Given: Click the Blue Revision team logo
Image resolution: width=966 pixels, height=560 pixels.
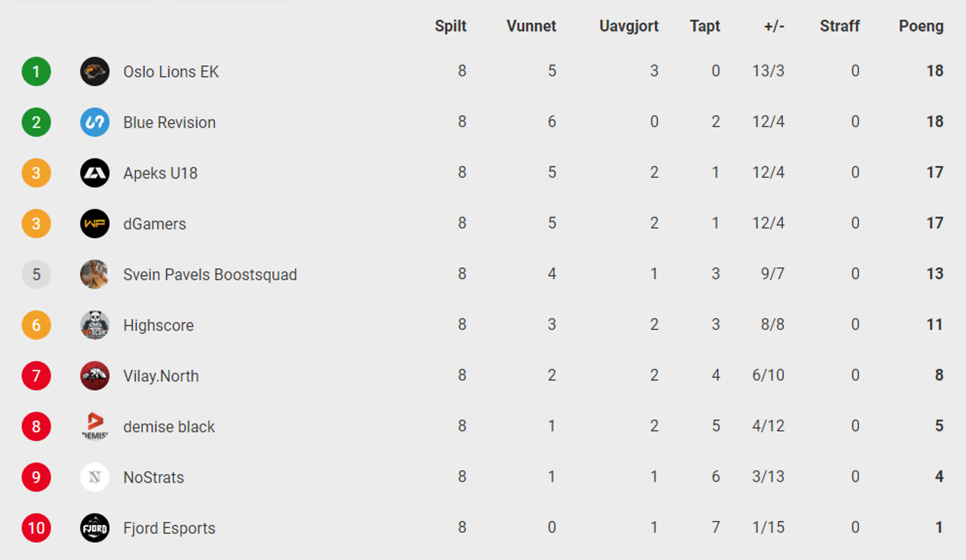Looking at the screenshot, I should pyautogui.click(x=95, y=122).
